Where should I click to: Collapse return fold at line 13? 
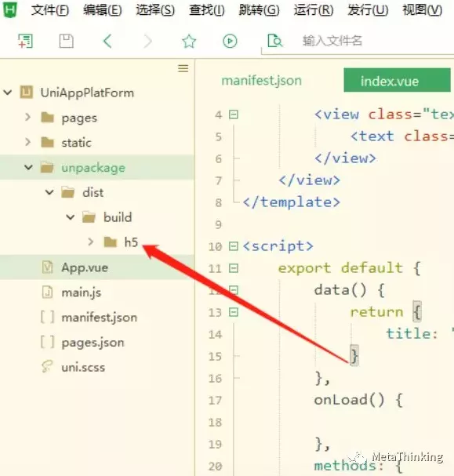[234, 312]
